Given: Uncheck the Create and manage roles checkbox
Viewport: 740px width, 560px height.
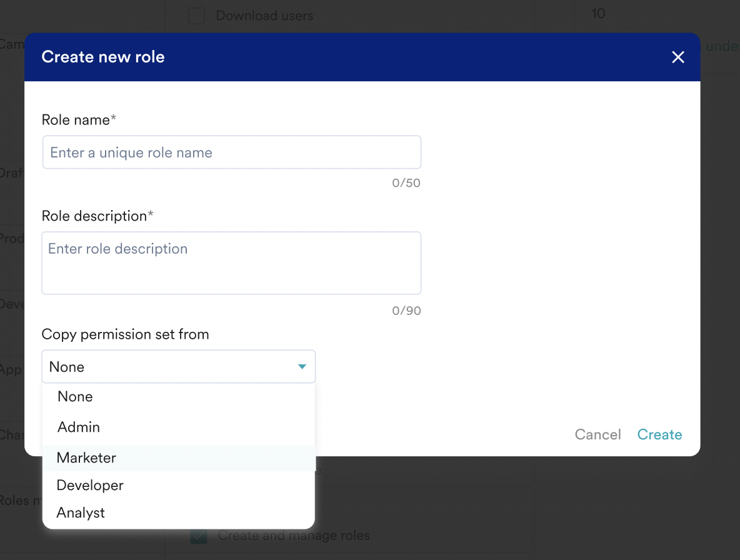Looking at the screenshot, I should [x=199, y=536].
